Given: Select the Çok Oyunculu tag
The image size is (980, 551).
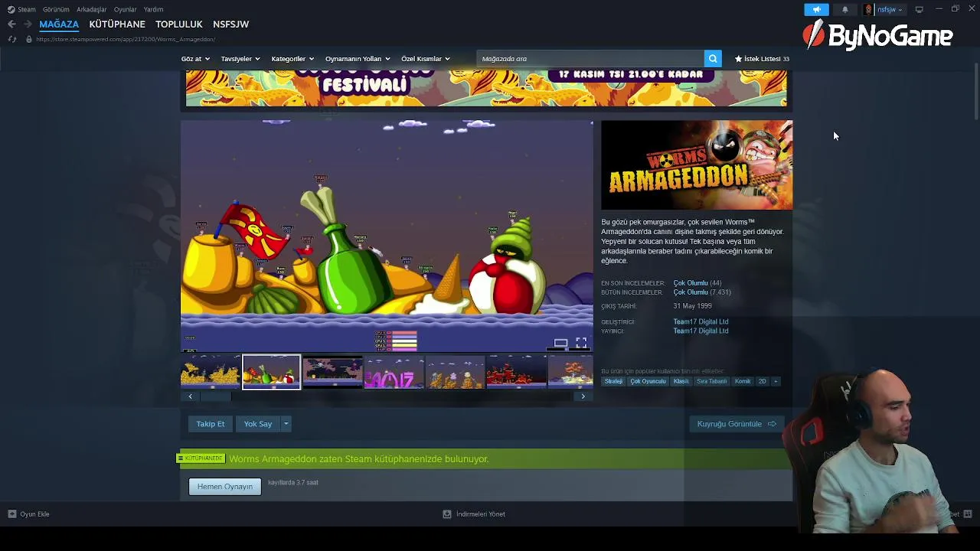Looking at the screenshot, I should pyautogui.click(x=648, y=381).
